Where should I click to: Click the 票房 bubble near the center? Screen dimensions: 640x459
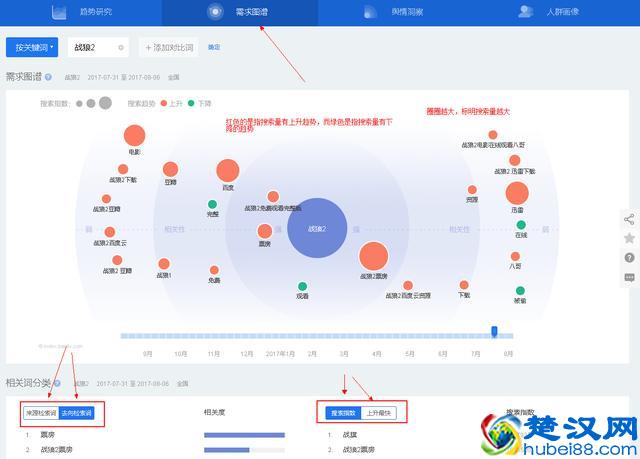264,231
